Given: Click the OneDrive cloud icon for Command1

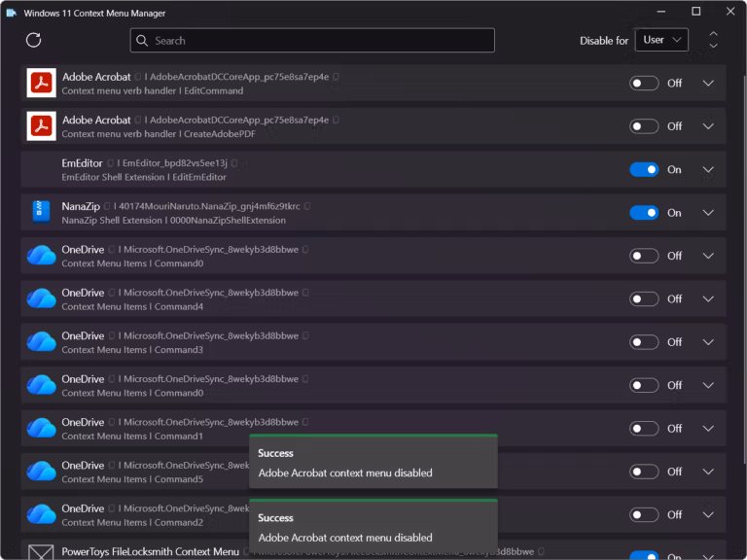Looking at the screenshot, I should (42, 428).
